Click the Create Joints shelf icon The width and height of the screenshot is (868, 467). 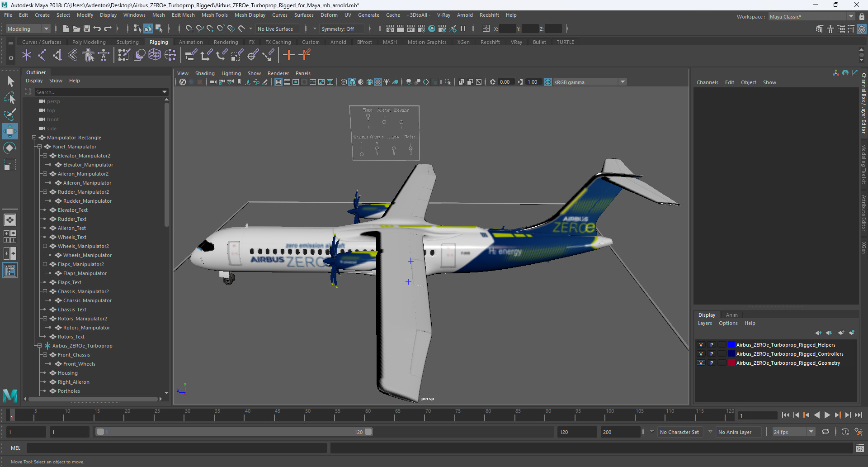pyautogui.click(x=42, y=55)
